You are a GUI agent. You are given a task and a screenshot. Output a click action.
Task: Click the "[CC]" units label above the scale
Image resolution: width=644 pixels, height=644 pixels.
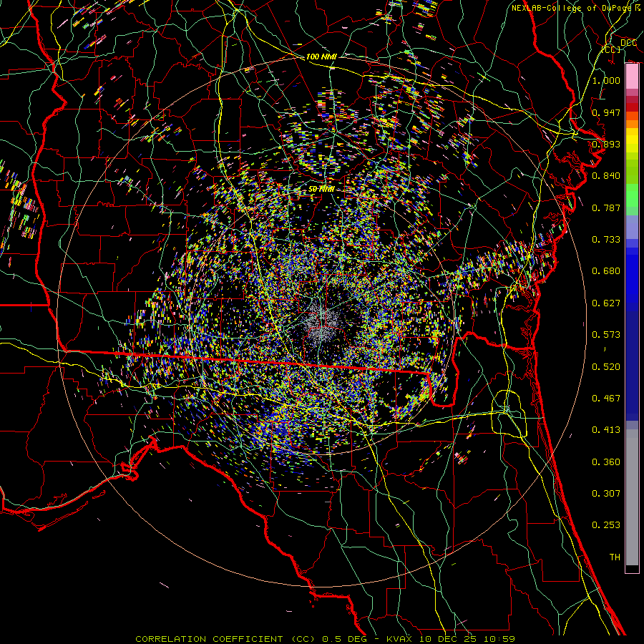pos(611,49)
